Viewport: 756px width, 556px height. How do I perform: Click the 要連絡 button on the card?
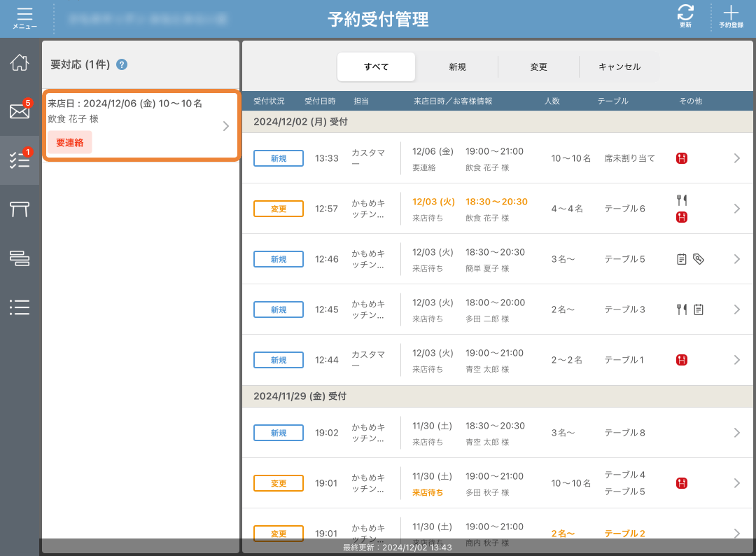point(70,143)
